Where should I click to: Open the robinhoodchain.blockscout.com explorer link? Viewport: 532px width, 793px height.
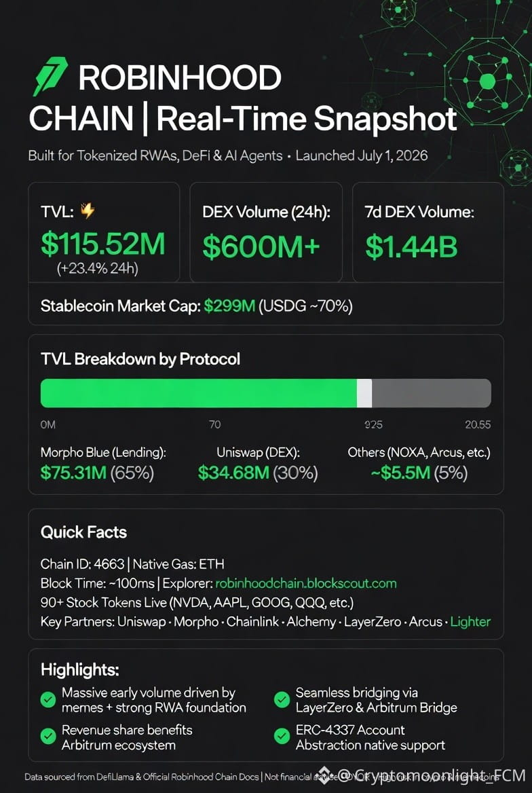306,584
